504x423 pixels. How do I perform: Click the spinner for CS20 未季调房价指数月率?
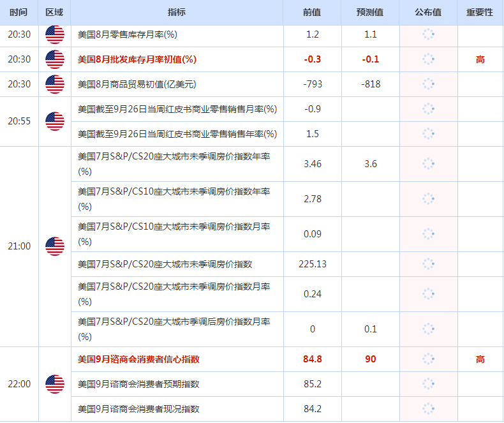point(428,293)
